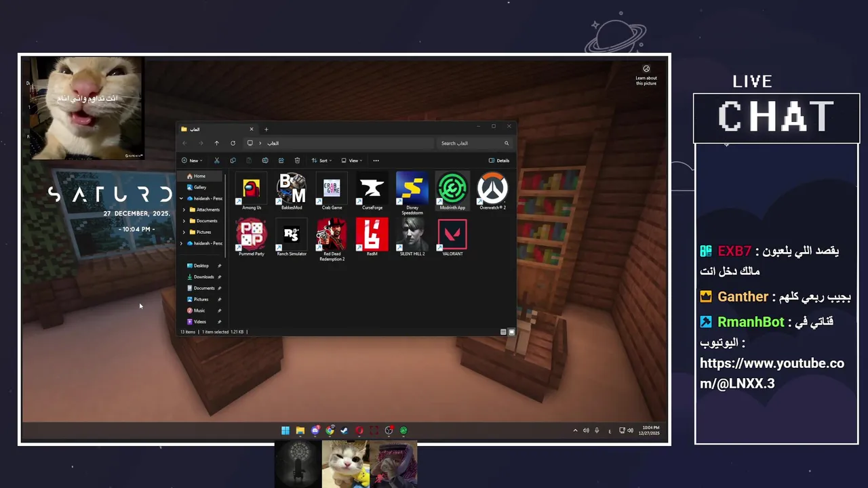Select the Crab Game shortcut

click(x=332, y=191)
